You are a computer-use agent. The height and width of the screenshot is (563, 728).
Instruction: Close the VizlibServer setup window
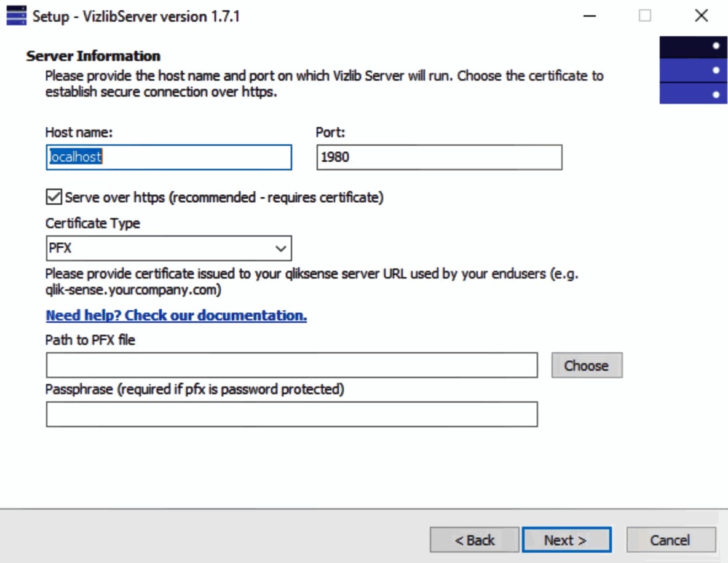pos(701,16)
